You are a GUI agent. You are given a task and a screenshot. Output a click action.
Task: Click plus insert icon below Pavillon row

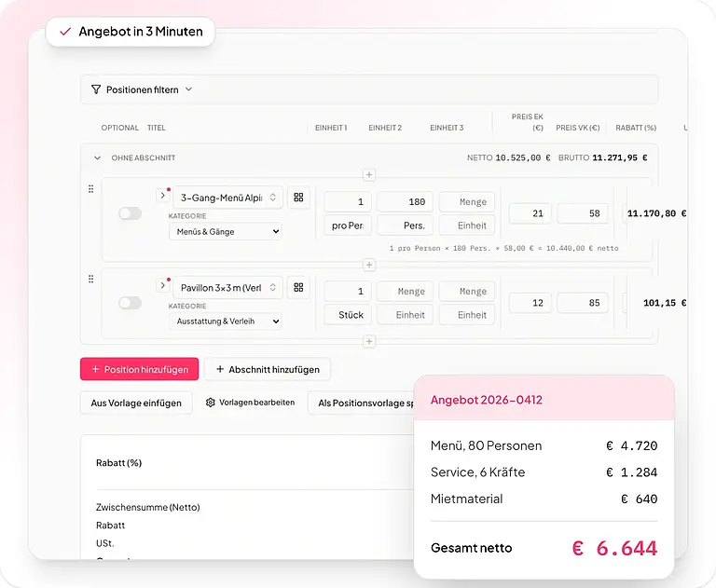coord(369,341)
